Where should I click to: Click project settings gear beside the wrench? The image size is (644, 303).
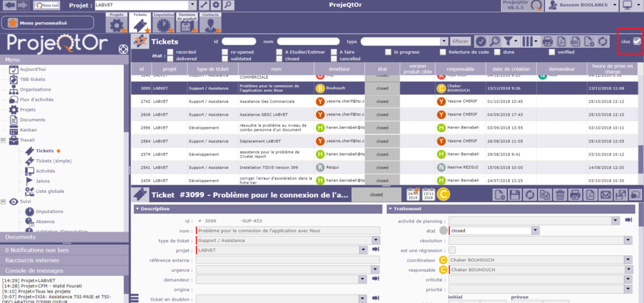click(216, 6)
